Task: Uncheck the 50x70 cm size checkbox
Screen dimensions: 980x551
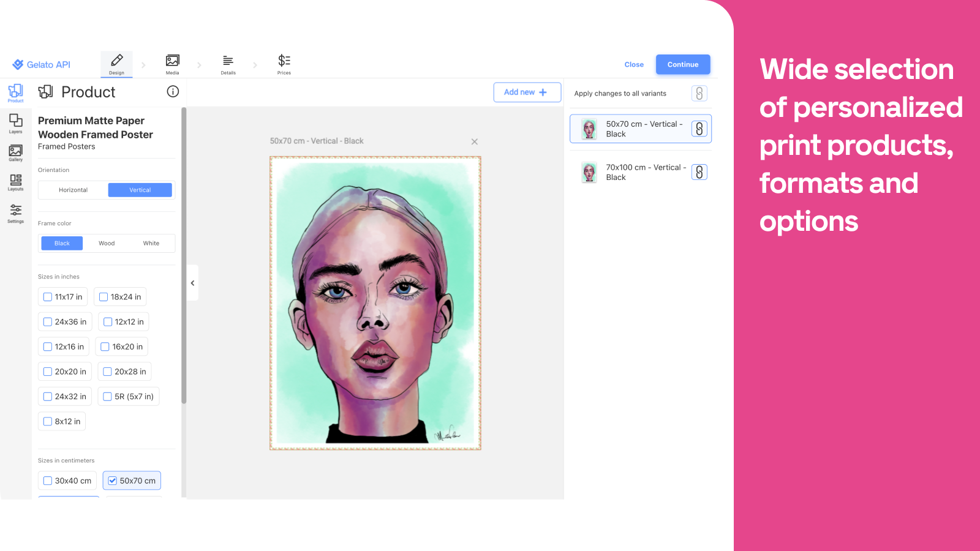Action: [x=113, y=481]
